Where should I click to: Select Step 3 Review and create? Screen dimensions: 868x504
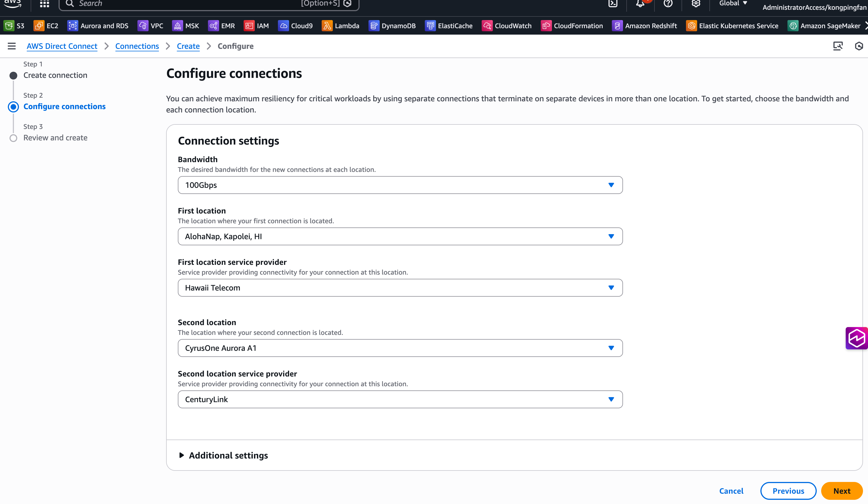click(x=55, y=138)
